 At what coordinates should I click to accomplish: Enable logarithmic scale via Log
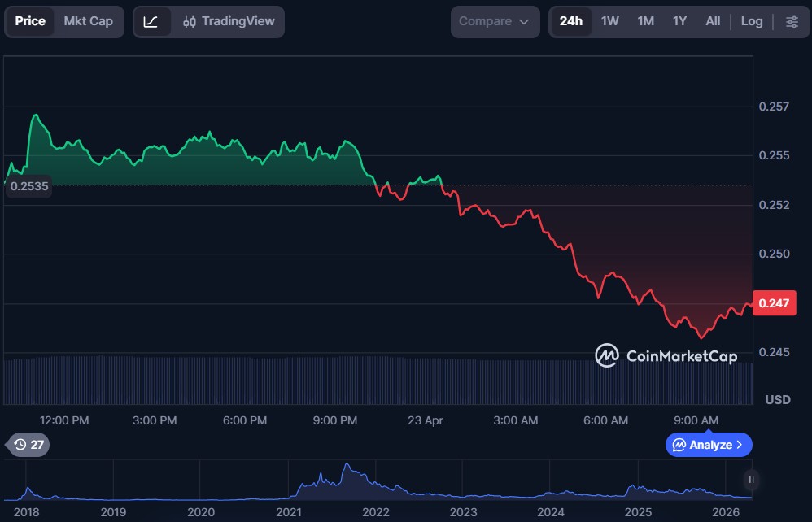[x=752, y=21]
